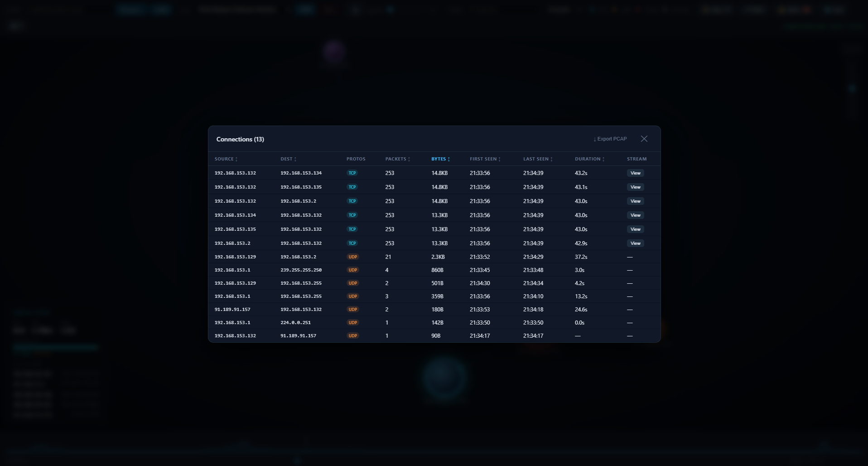Image resolution: width=868 pixels, height=466 pixels.
Task: Click the 142B bytes value
Action: 437,323
